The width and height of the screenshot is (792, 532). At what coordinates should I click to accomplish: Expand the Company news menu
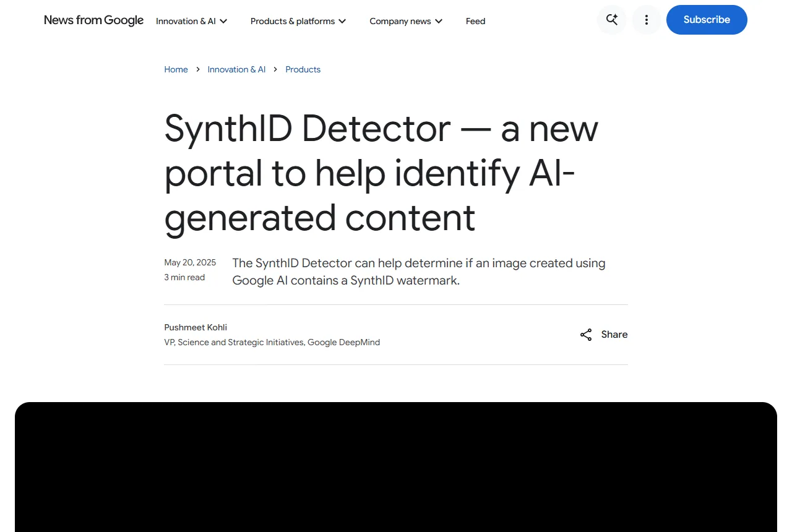[x=406, y=21]
